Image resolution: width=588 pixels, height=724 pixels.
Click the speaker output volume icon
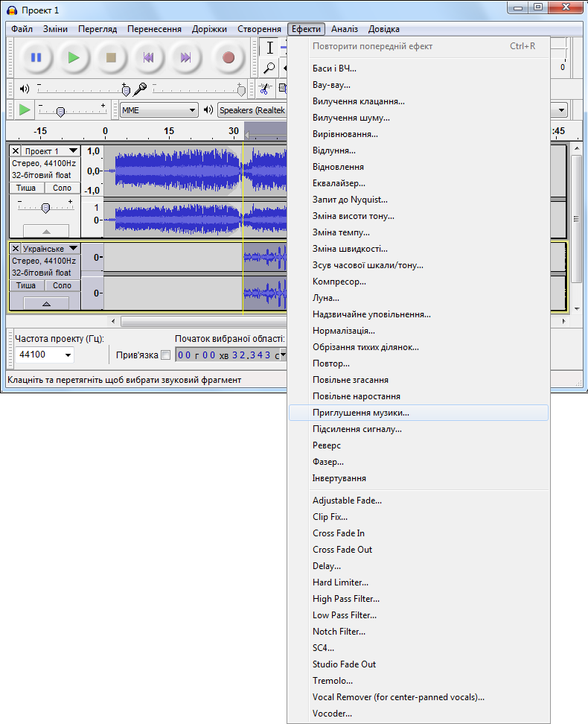click(x=25, y=89)
